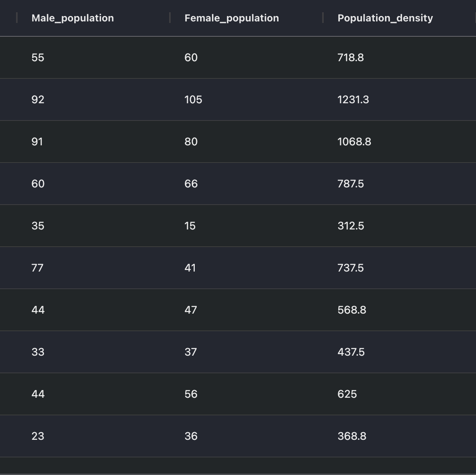This screenshot has width=476, height=475.
Task: Click the value 105 in Female_population
Action: (193, 100)
